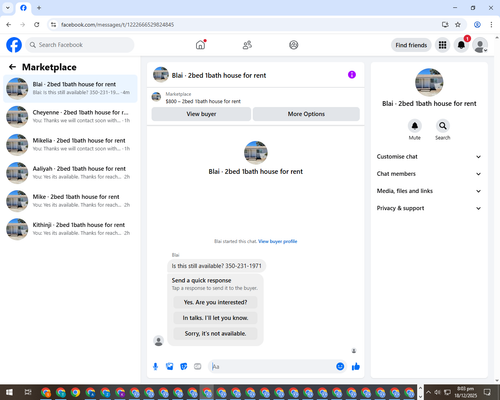The width and height of the screenshot is (500, 400).
Task: Open the View buyer profile link
Action: pyautogui.click(x=277, y=241)
